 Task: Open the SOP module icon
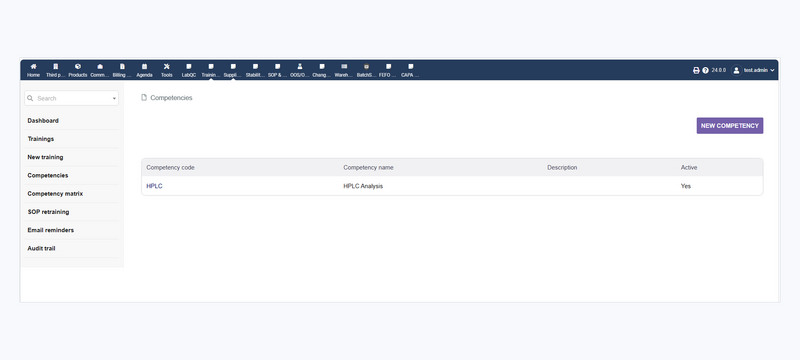pyautogui.click(x=278, y=66)
